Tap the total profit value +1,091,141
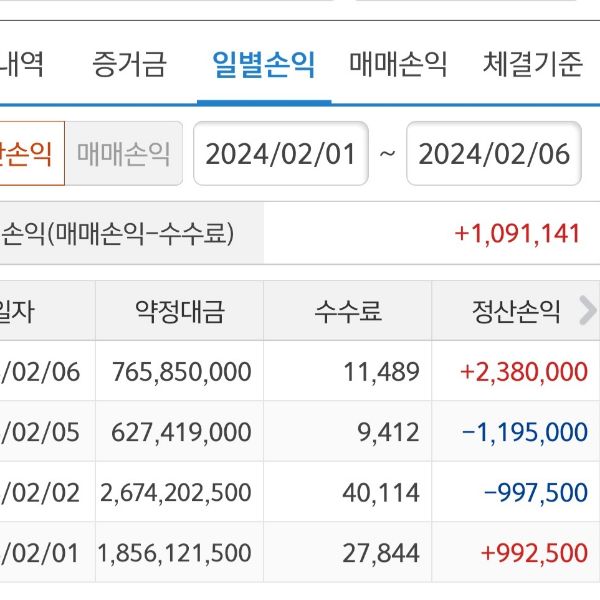This screenshot has width=600, height=600. pos(517,234)
